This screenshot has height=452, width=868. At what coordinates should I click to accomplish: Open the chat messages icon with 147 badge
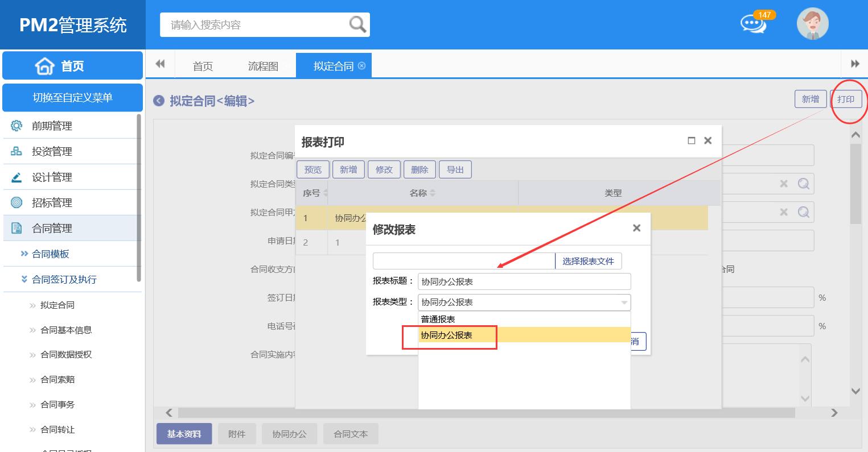click(753, 24)
